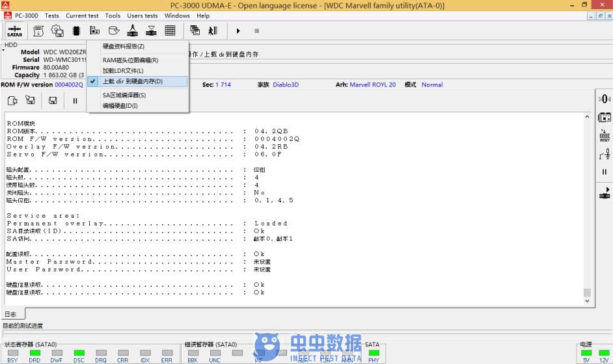Screen dimensions: 613x364
Task: Click the exit running-man toolbar icon
Action: click(213, 31)
